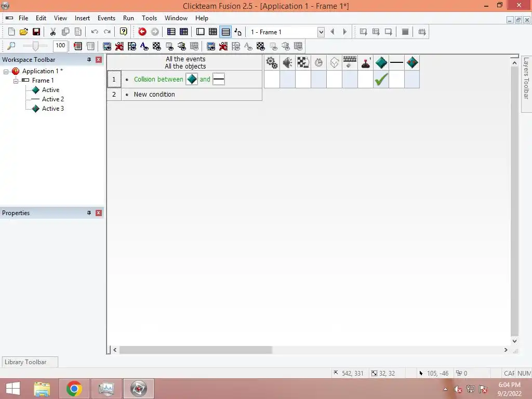Click New condition in row 2
The image size is (532, 399).
[154, 95]
